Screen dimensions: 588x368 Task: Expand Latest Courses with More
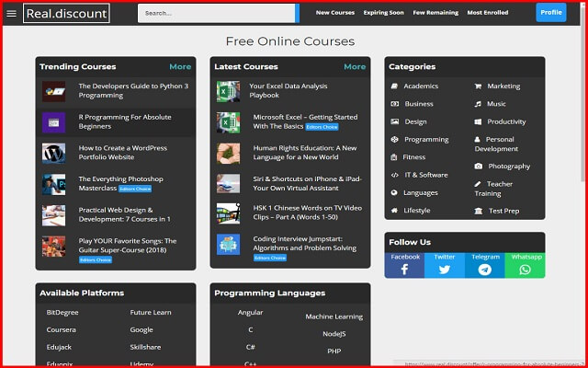(x=355, y=67)
